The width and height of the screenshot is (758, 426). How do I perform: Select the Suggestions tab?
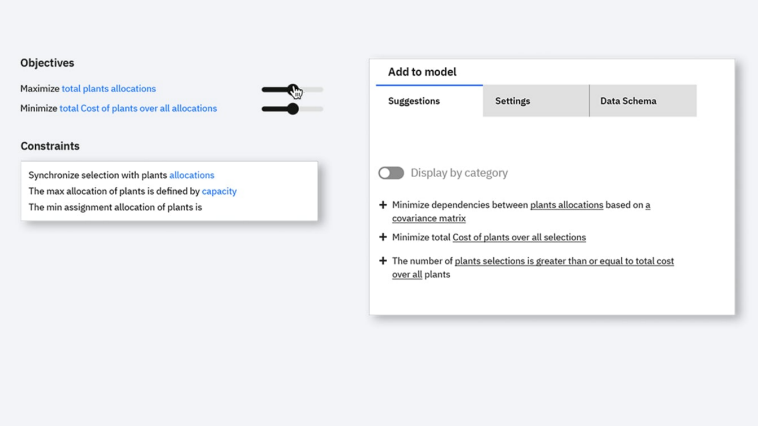tap(429, 101)
